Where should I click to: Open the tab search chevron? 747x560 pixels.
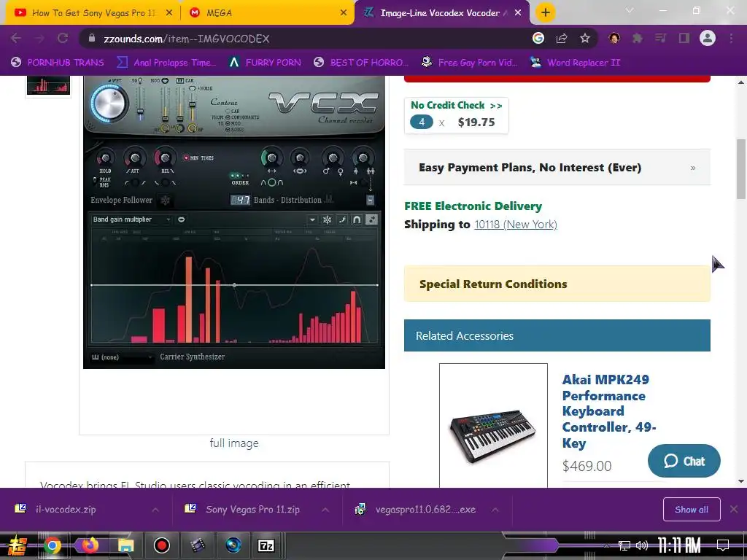click(x=630, y=10)
